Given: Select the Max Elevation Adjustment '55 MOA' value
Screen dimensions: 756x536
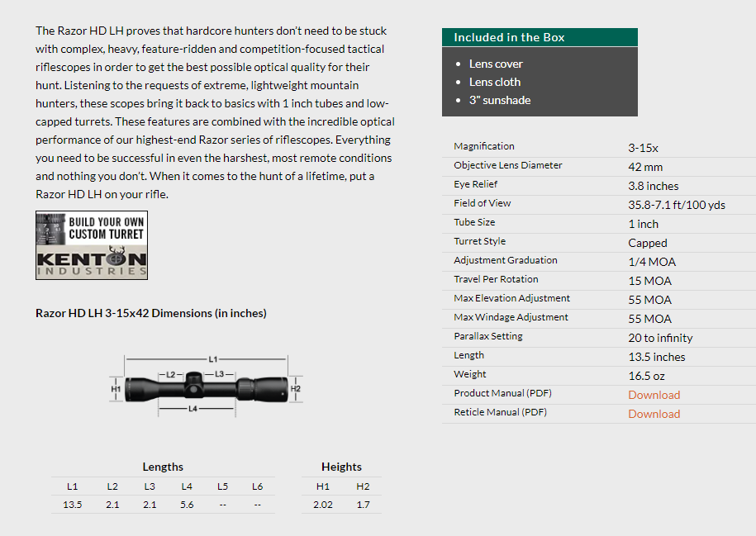Looking at the screenshot, I should tap(649, 300).
